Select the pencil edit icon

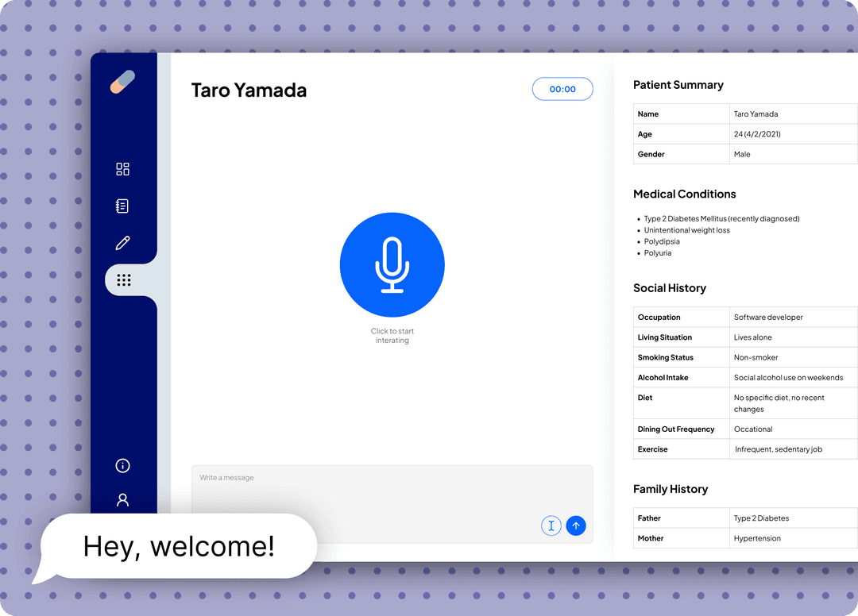coord(122,243)
